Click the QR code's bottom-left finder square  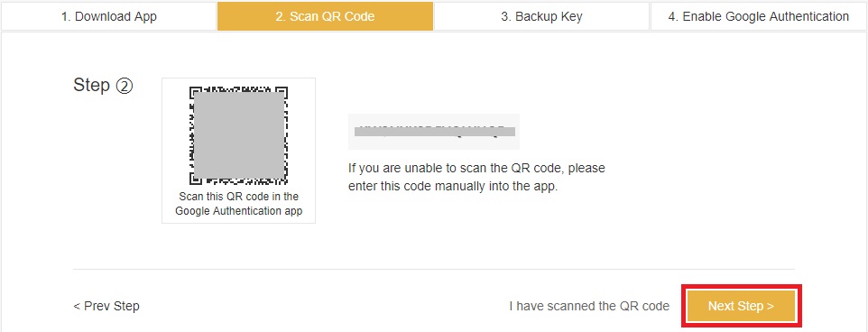tap(196, 178)
